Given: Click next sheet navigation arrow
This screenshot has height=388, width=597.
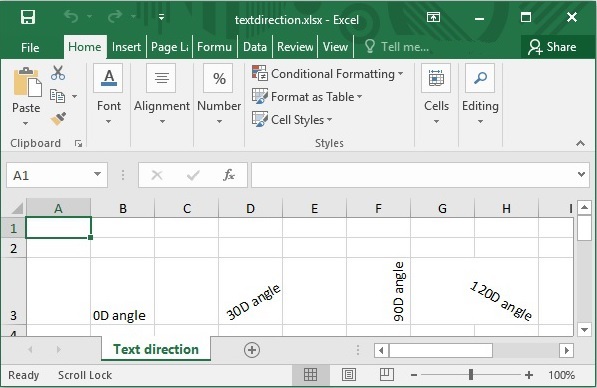Looking at the screenshot, I should click(x=58, y=349).
